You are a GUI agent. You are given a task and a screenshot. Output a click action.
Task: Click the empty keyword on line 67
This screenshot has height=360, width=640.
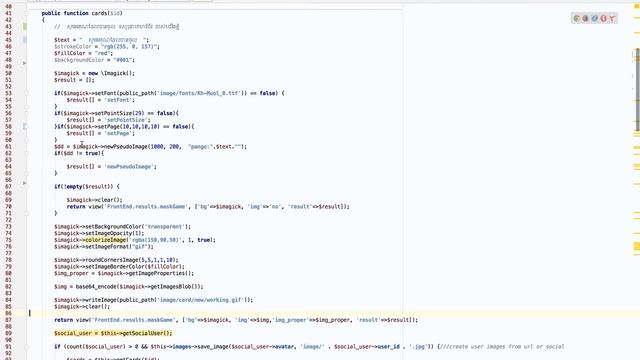(74, 187)
